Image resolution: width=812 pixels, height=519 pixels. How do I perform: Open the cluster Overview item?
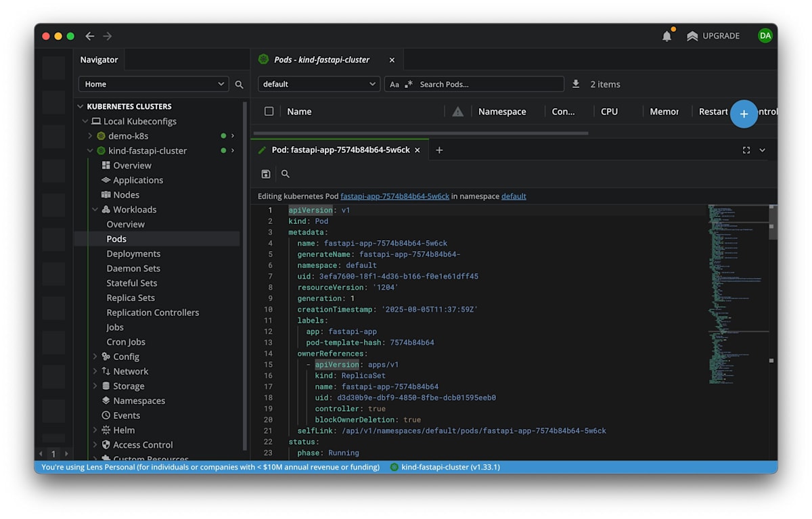click(x=132, y=166)
